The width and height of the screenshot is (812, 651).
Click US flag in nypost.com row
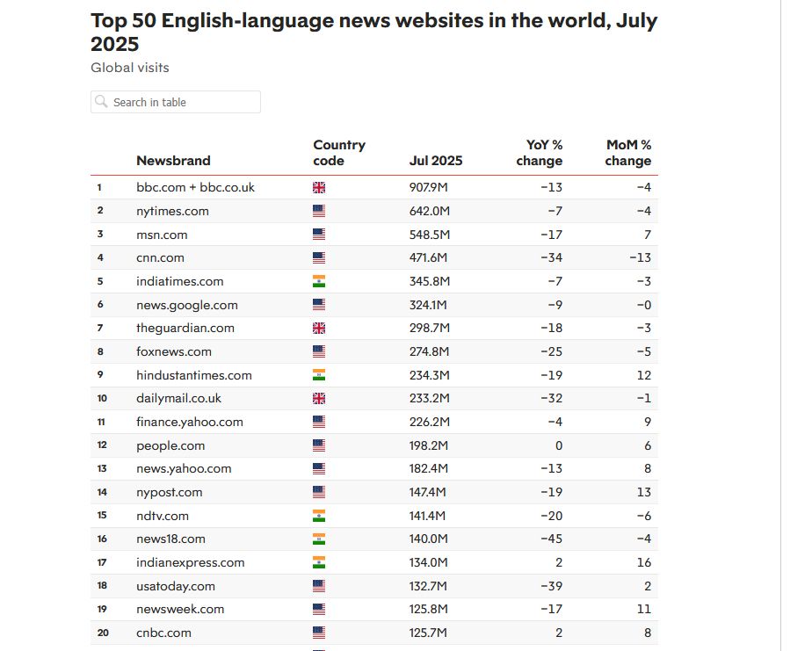319,492
